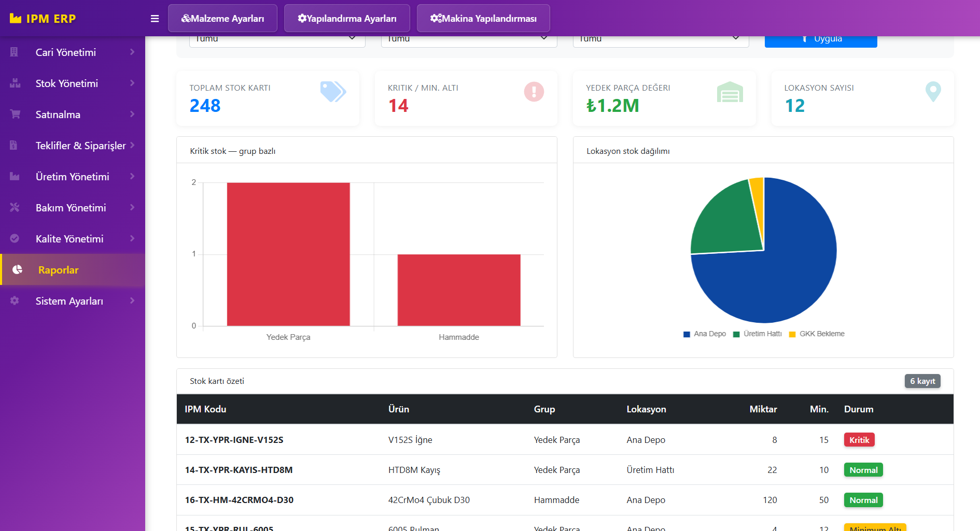
Task: Select row 12-TX-YPR-IGNE-V152S
Action: click(x=565, y=440)
